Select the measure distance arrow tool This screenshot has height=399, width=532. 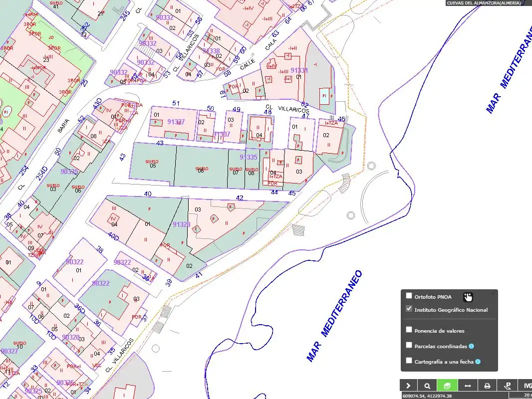tap(467, 386)
